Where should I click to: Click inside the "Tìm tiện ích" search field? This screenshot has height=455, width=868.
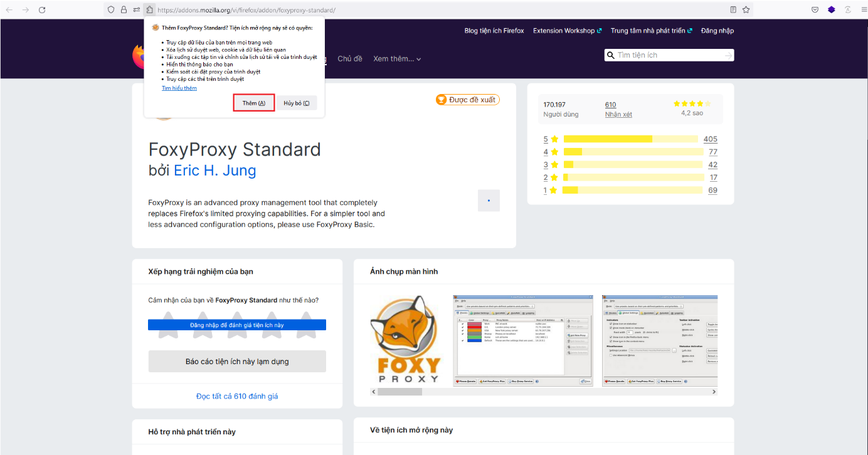point(668,55)
